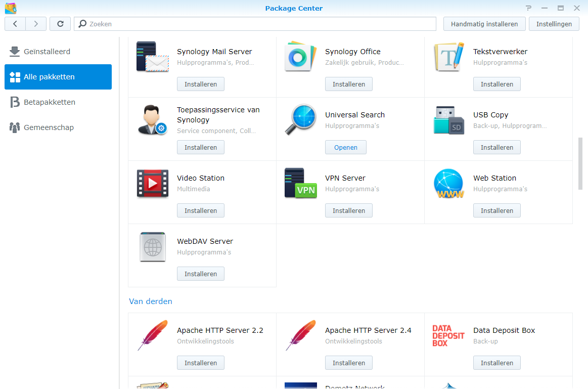588x389 pixels.
Task: Click the Apache HTTP Server 2.2 title
Action: (x=220, y=330)
